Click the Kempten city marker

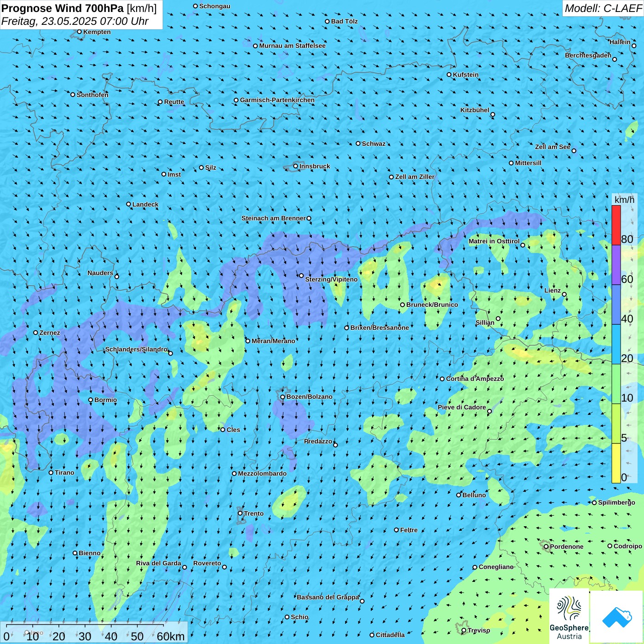pyautogui.click(x=79, y=32)
